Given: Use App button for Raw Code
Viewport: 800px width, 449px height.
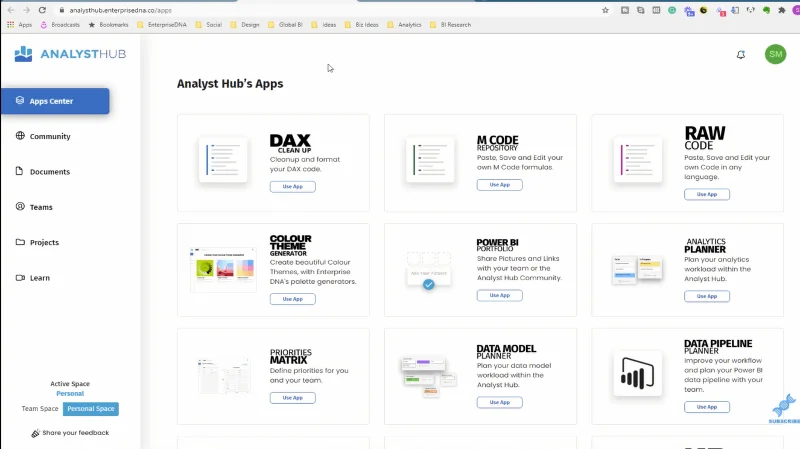Looking at the screenshot, I should click(707, 194).
